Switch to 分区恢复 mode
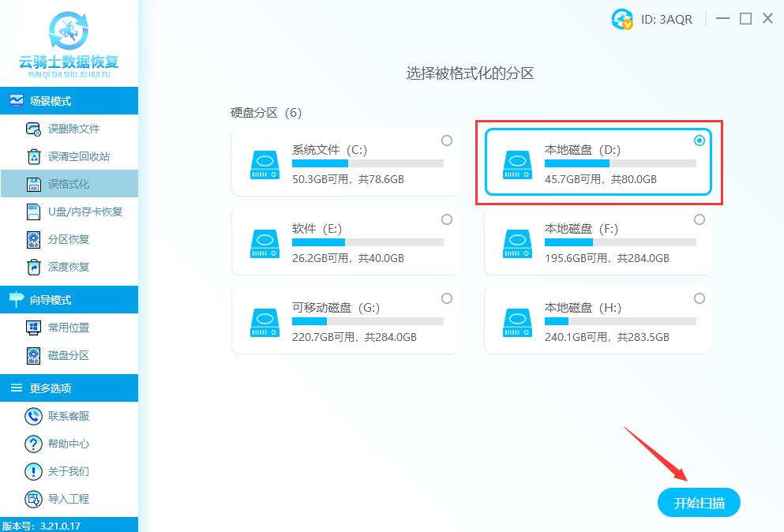 (x=69, y=239)
